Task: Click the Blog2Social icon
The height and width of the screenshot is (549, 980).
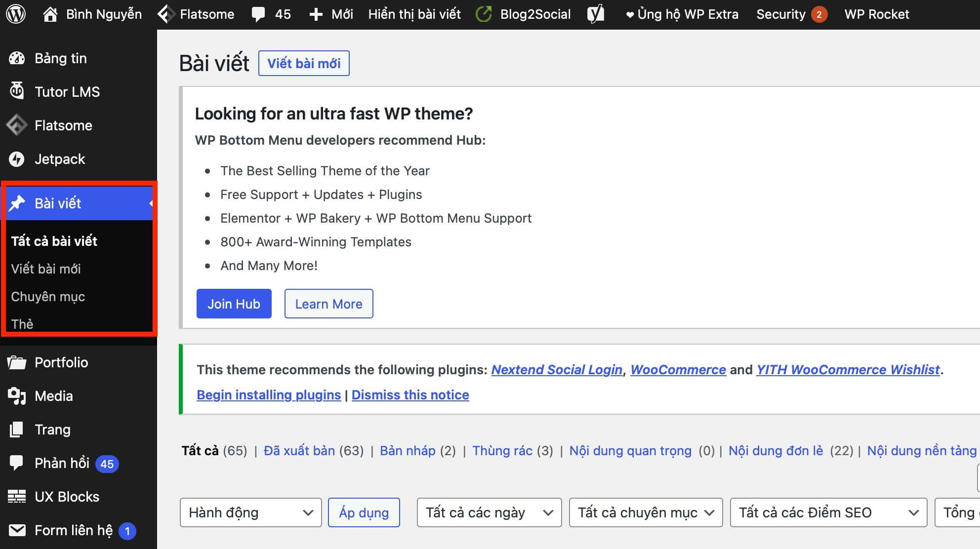Action: point(483,13)
